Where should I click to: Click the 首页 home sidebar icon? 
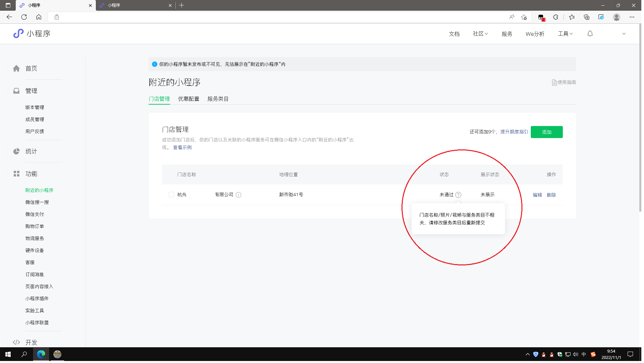click(x=16, y=69)
